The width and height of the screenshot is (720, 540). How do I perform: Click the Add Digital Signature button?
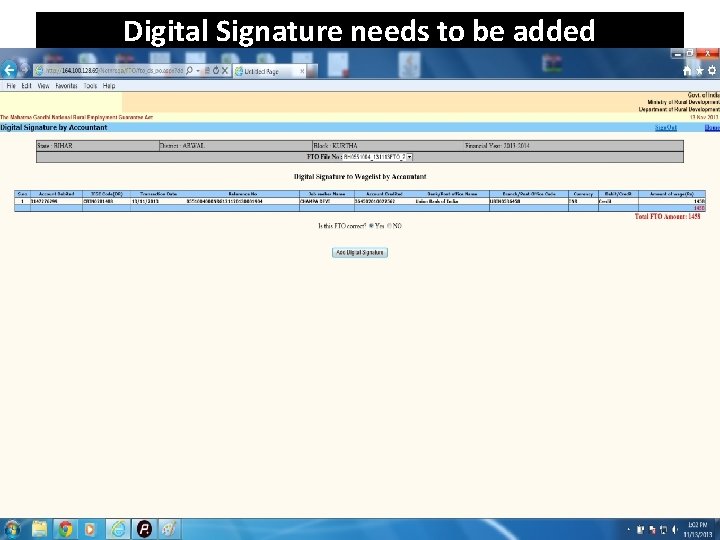(360, 253)
